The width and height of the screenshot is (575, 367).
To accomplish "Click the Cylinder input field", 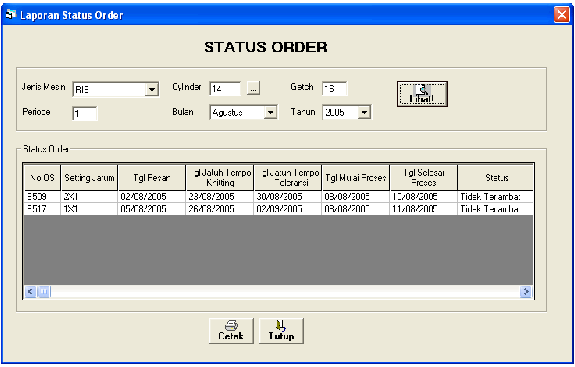I will point(225,88).
